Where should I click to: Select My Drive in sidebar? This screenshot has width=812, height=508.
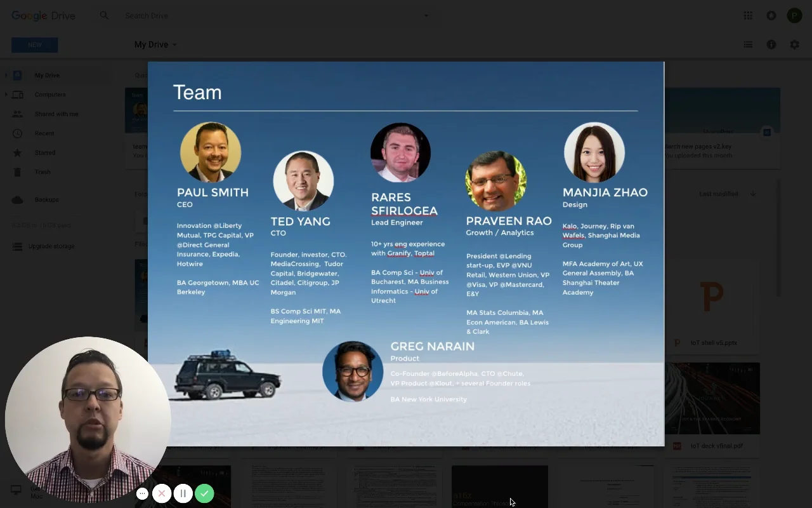(x=47, y=75)
